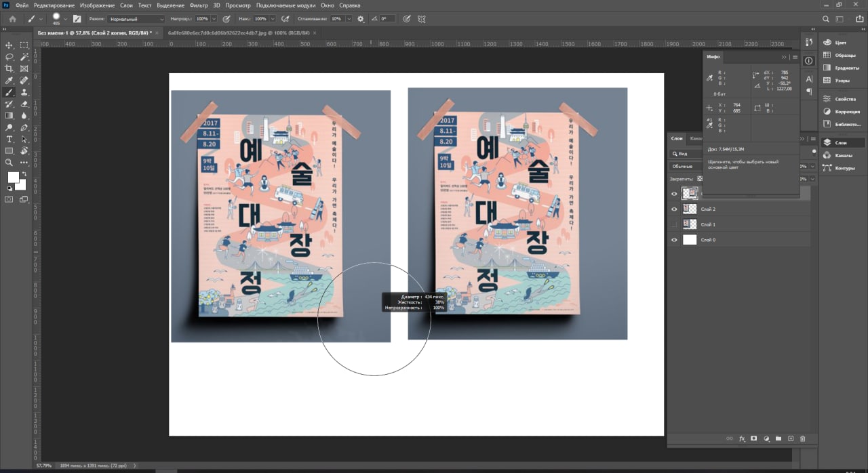Viewport: 868px width, 473px height.
Task: Open the Сглаживание smoothing value dropdown
Action: [350, 19]
